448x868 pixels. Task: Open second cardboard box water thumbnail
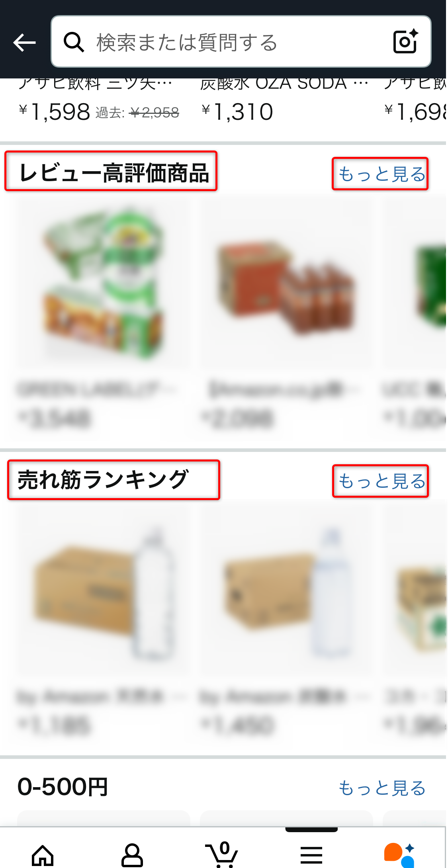coord(286,588)
